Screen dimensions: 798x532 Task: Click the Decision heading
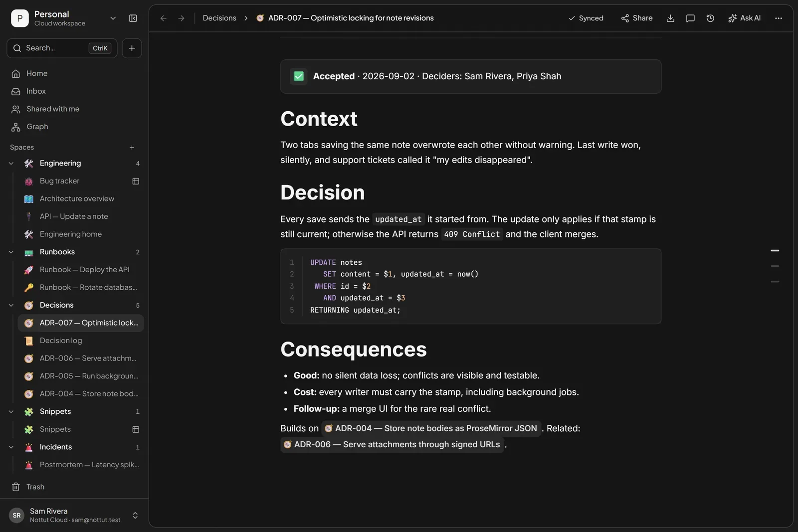click(x=322, y=193)
